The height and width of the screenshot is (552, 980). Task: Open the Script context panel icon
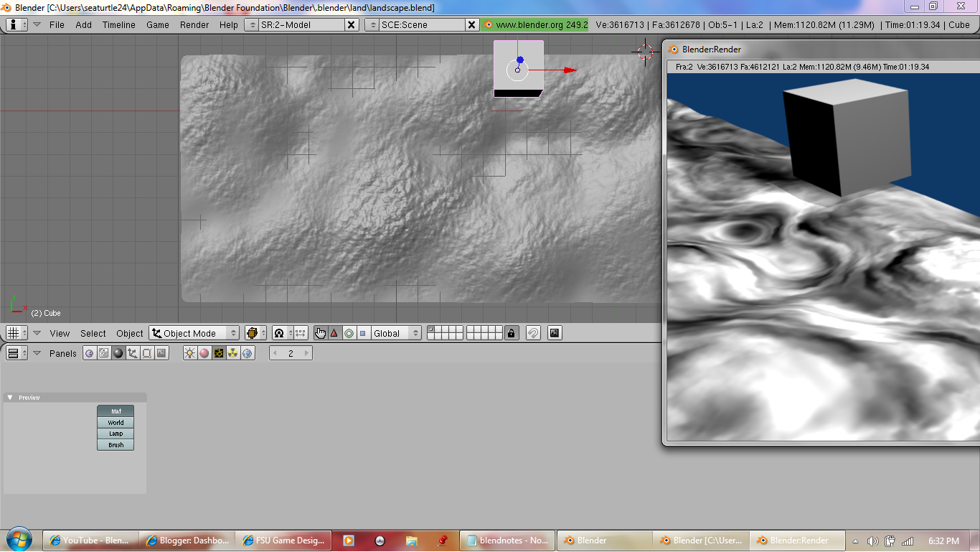tap(104, 353)
